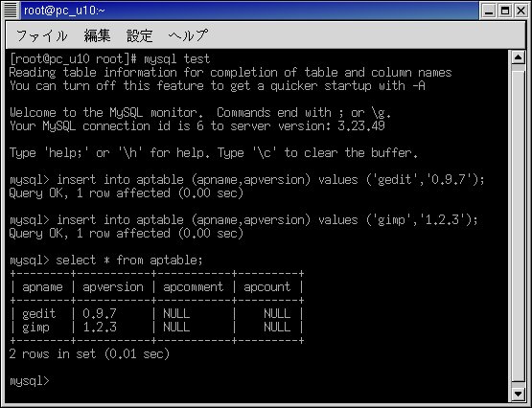
Task: Open the 編集 menu
Action: pyautogui.click(x=97, y=35)
